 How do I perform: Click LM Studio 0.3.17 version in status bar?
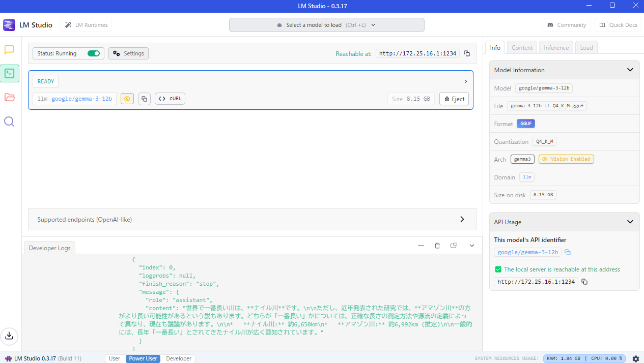coord(35,358)
